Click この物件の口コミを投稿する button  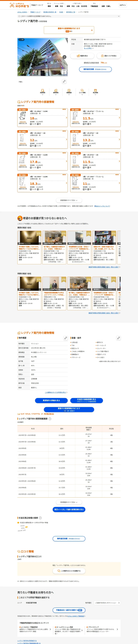coord(69,571)
